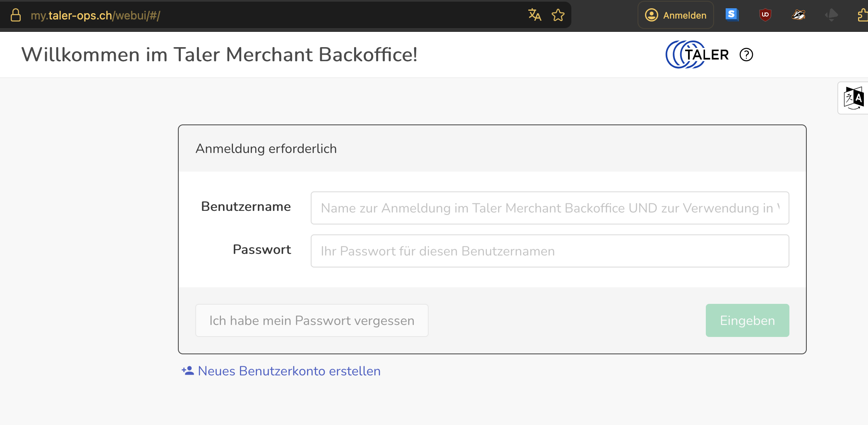This screenshot has height=425, width=868.
Task: Open the uBlock Origin shield extension
Action: 765,15
